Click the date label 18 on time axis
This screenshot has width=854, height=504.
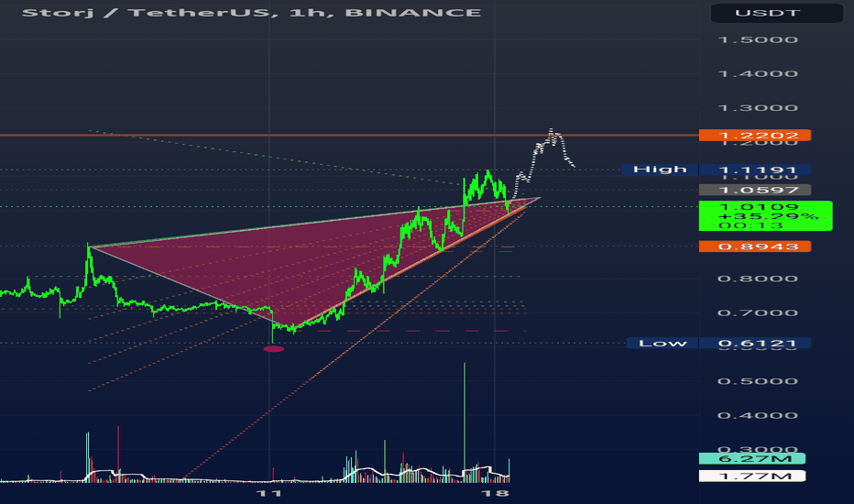tap(495, 493)
